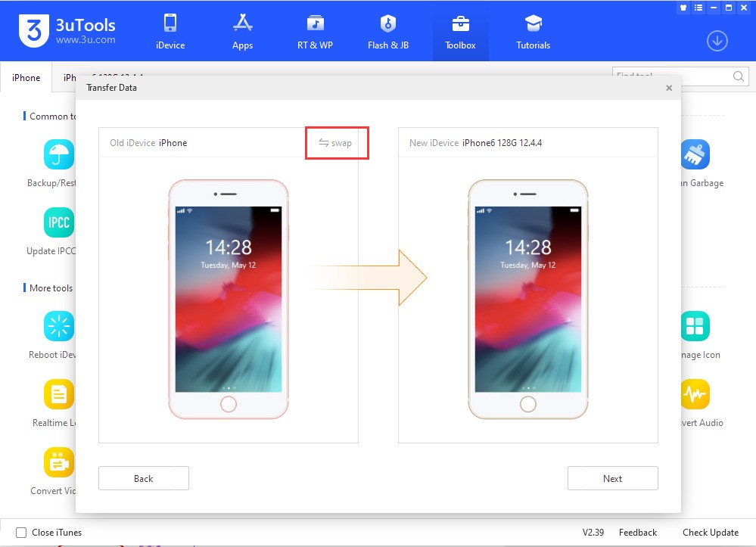The image size is (756, 547).
Task: Close the Transfer Data dialog
Action: point(669,88)
